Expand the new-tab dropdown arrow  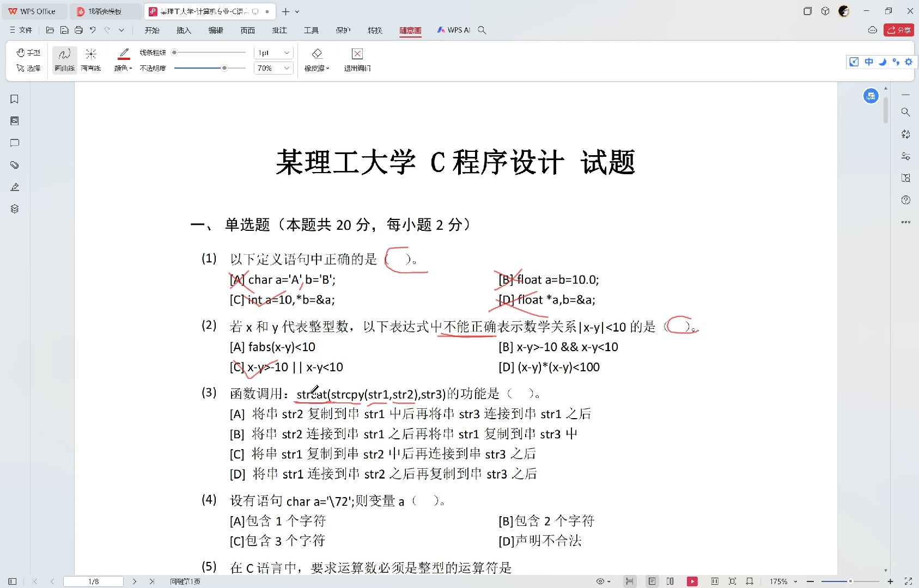click(x=297, y=11)
